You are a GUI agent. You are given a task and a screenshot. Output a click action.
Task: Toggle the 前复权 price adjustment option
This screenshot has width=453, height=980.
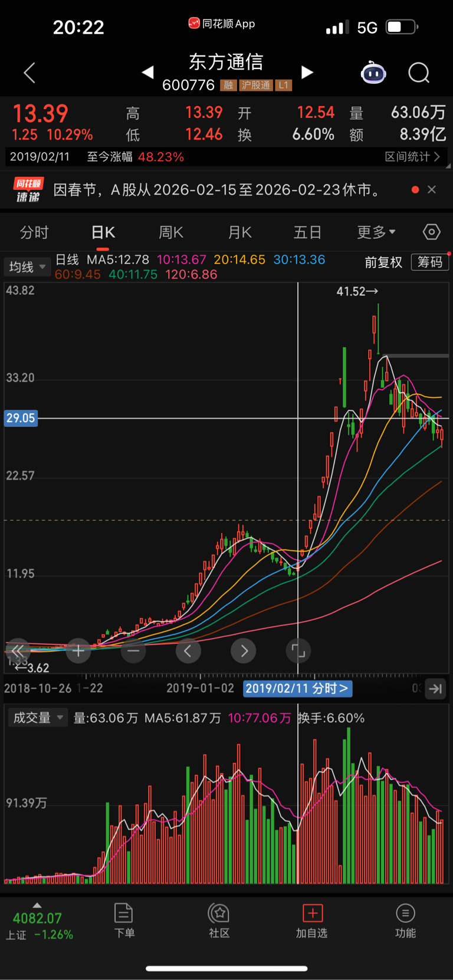tap(383, 262)
